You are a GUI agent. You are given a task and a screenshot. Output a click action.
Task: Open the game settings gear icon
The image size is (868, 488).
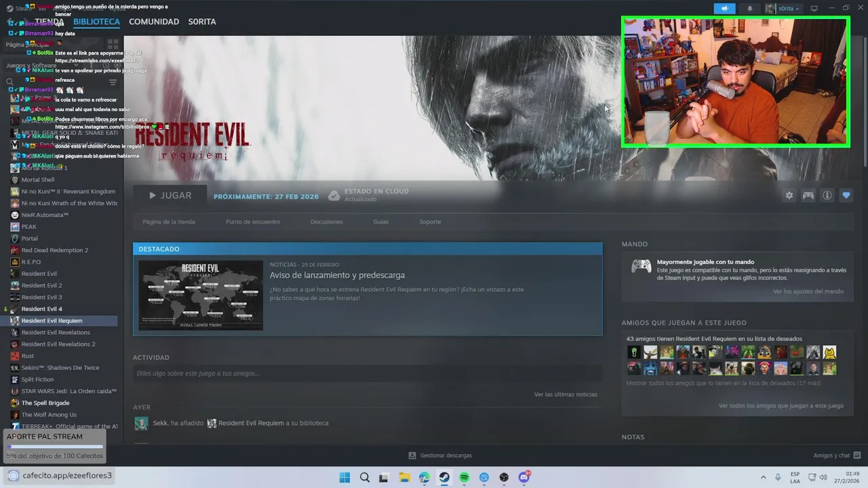point(789,195)
